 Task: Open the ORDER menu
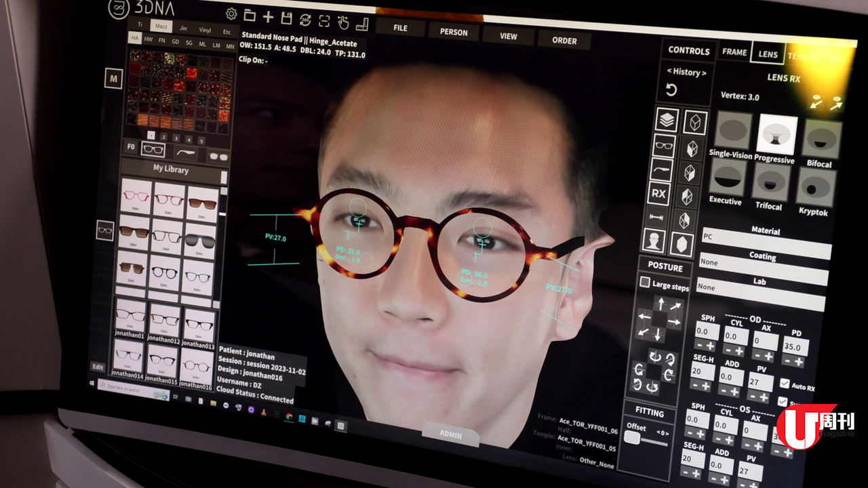click(564, 40)
